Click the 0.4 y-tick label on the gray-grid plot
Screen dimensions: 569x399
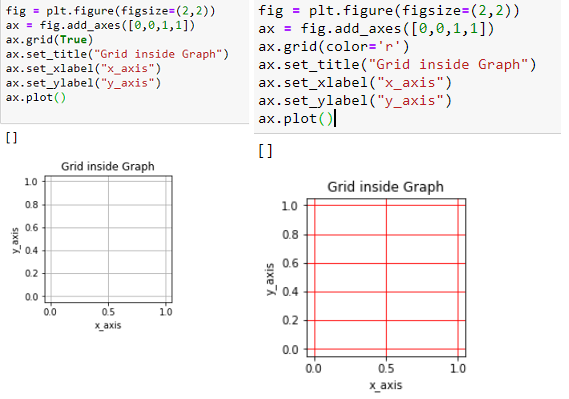click(32, 251)
